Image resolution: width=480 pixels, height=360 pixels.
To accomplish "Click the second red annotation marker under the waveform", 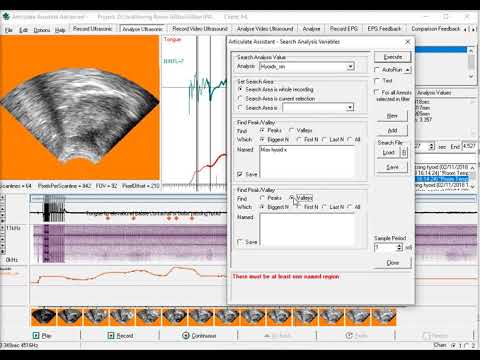I will tap(133, 218).
